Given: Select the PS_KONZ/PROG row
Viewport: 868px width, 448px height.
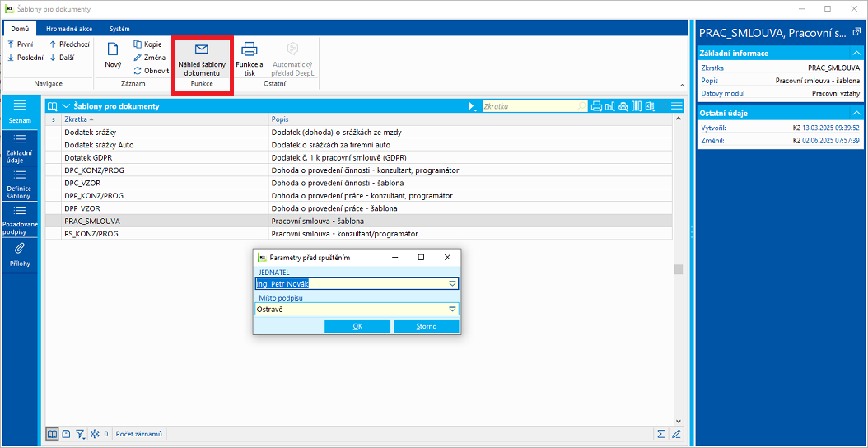Looking at the screenshot, I should coord(359,234).
